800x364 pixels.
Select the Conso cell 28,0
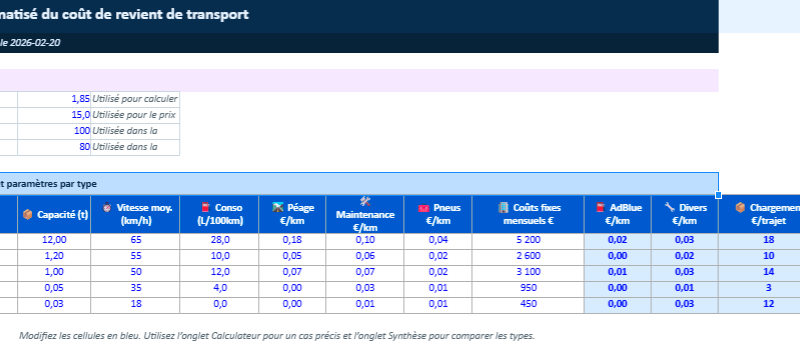click(x=219, y=240)
